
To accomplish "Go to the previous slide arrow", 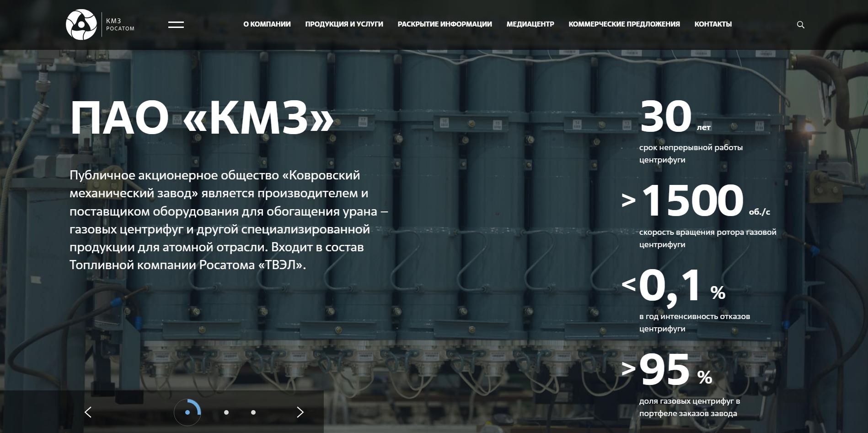I will click(88, 412).
